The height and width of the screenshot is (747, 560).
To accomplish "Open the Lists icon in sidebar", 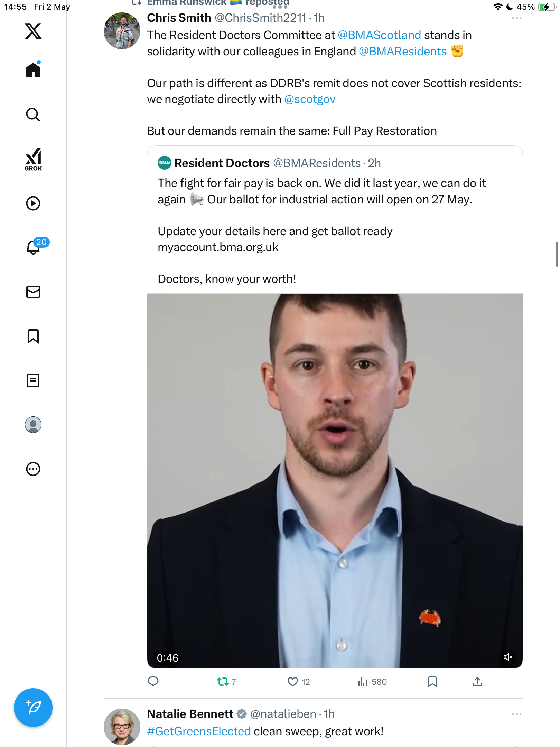I will (x=33, y=380).
